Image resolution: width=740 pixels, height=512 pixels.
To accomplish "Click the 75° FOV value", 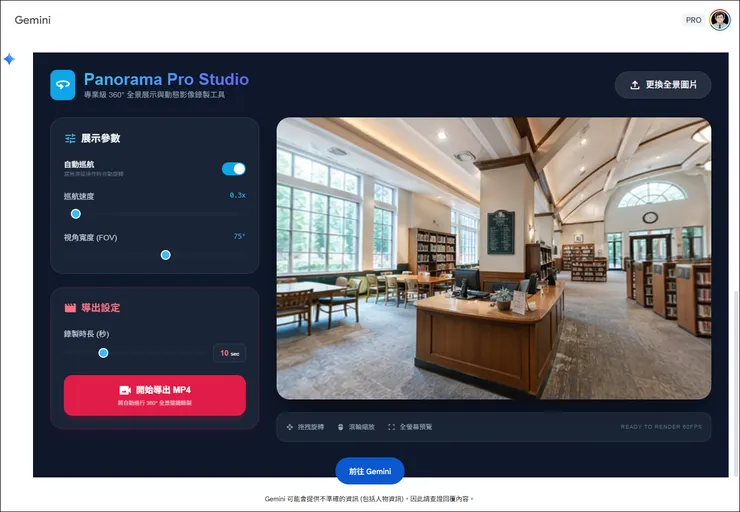I will tap(239, 236).
